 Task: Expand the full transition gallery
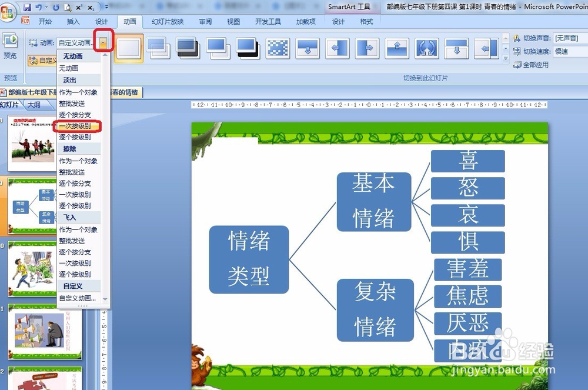pyautogui.click(x=506, y=58)
